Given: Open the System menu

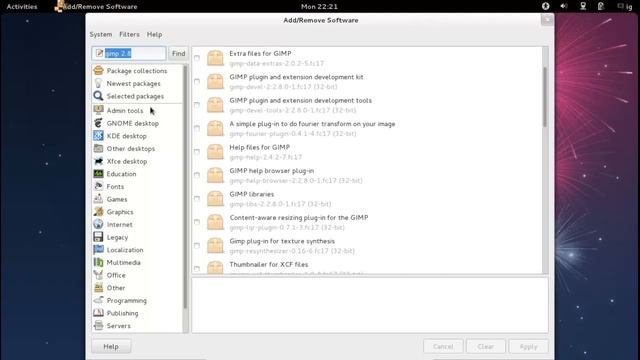Looking at the screenshot, I should click(x=101, y=34).
